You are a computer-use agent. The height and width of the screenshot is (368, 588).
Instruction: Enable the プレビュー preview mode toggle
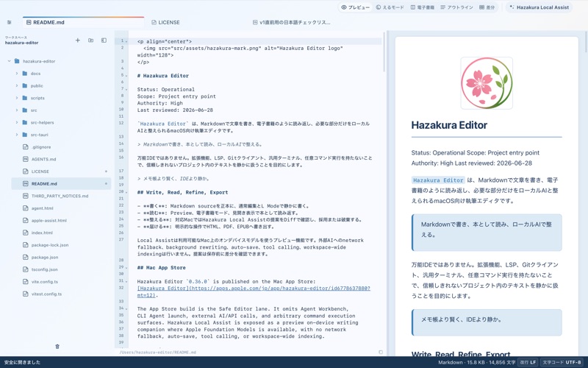[355, 7]
